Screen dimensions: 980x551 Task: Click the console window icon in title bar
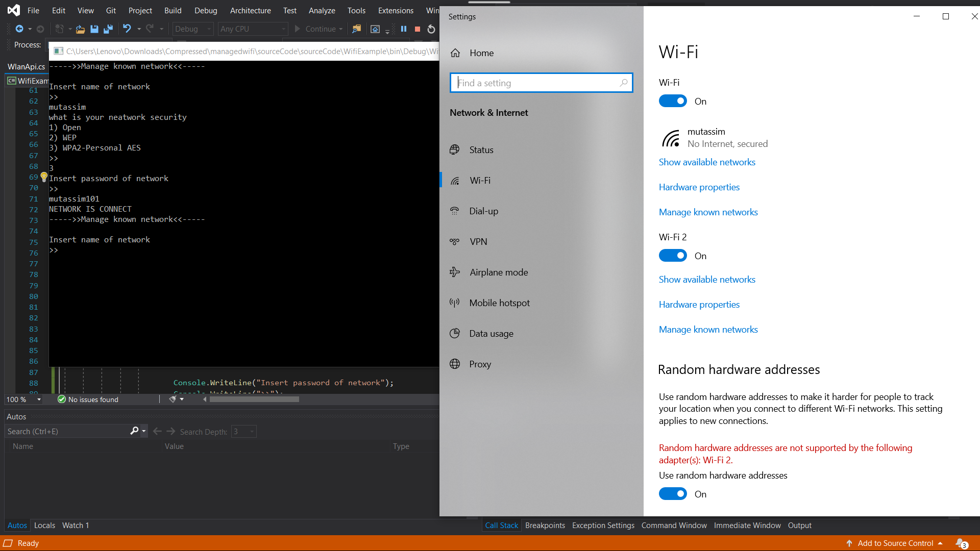click(x=58, y=51)
